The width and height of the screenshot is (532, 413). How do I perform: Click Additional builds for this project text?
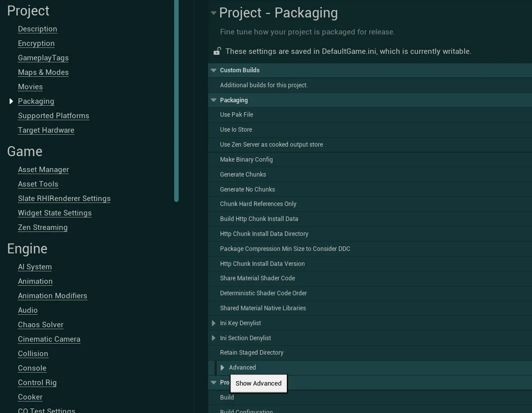click(264, 85)
